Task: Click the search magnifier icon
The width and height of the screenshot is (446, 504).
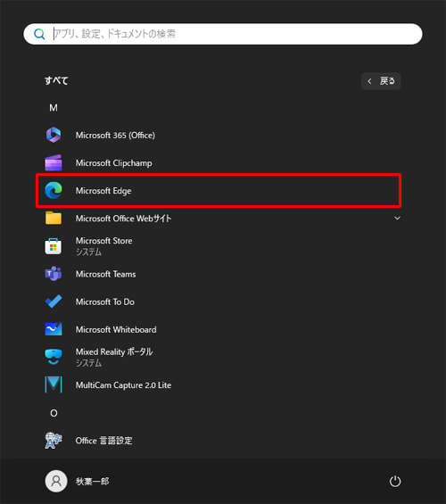Action: click(x=39, y=34)
